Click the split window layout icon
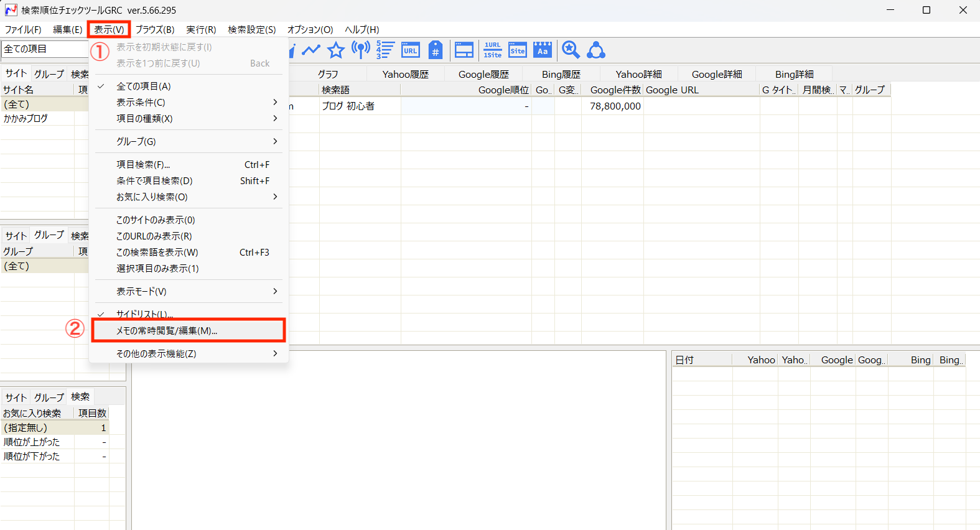This screenshot has height=530, width=980. click(464, 50)
